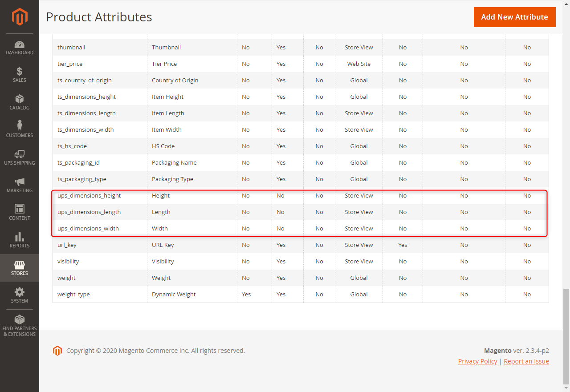Open Find Partners & Extensions

tap(20, 326)
